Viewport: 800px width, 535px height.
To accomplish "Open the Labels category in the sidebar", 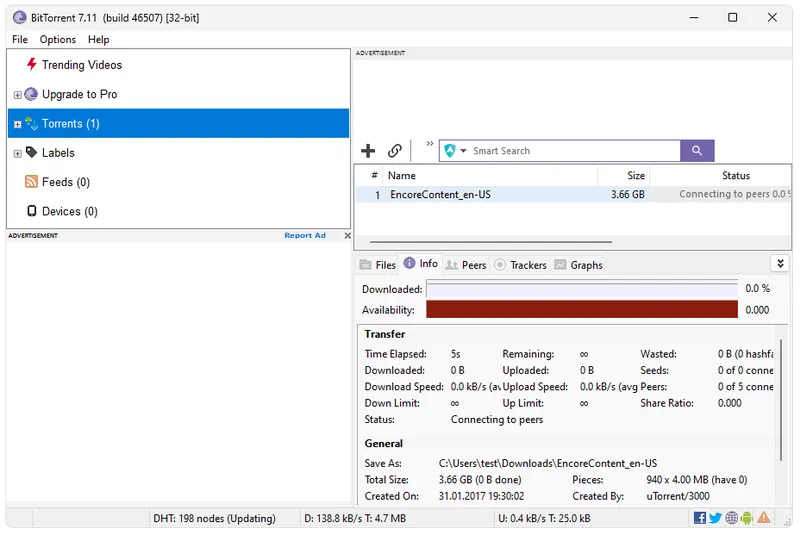I will 58,153.
